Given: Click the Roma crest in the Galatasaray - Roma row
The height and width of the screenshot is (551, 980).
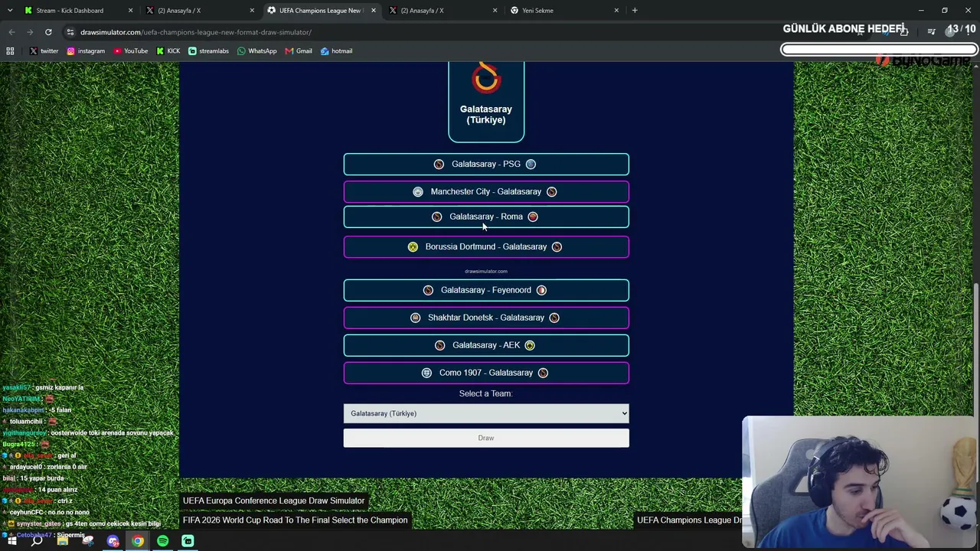Looking at the screenshot, I should click(533, 217).
